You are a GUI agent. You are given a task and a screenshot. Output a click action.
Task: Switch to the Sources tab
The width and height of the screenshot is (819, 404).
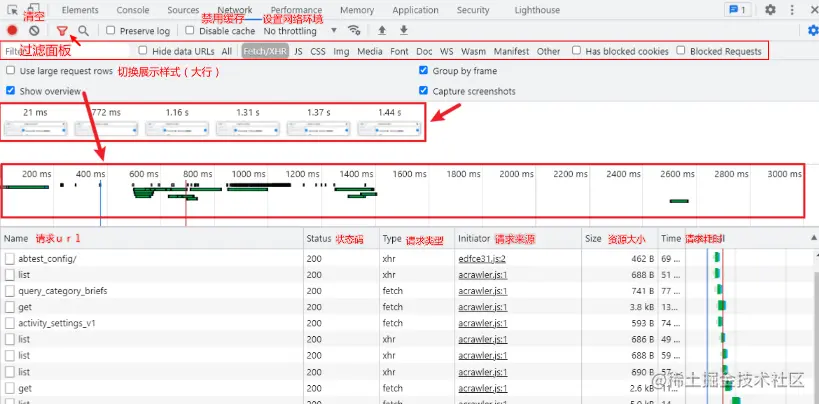pyautogui.click(x=183, y=10)
